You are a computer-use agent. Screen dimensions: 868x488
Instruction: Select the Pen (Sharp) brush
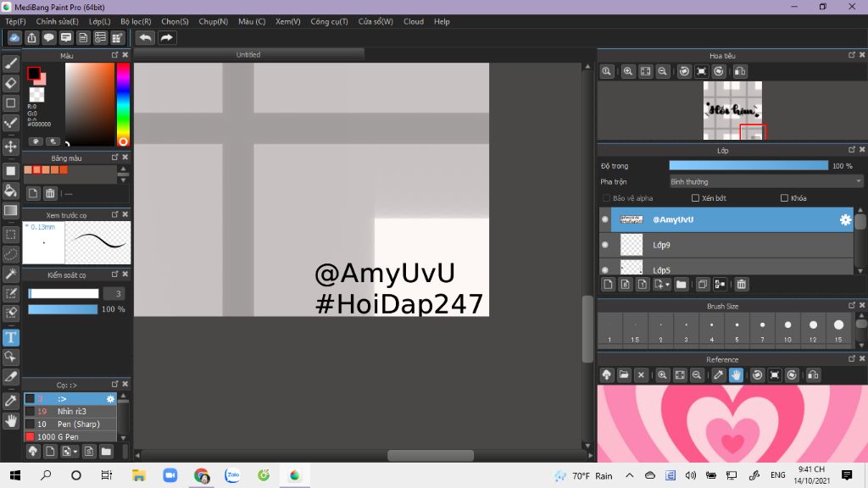(x=70, y=424)
